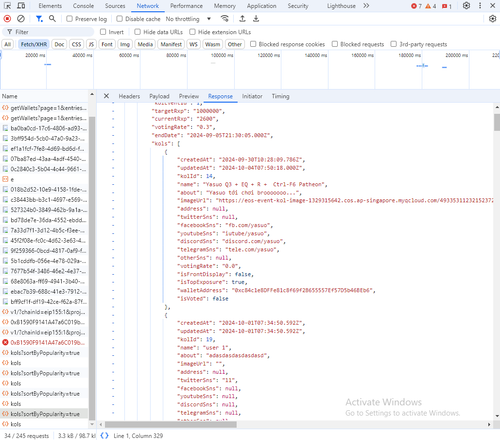Open network conditions wifi icon

click(225, 19)
